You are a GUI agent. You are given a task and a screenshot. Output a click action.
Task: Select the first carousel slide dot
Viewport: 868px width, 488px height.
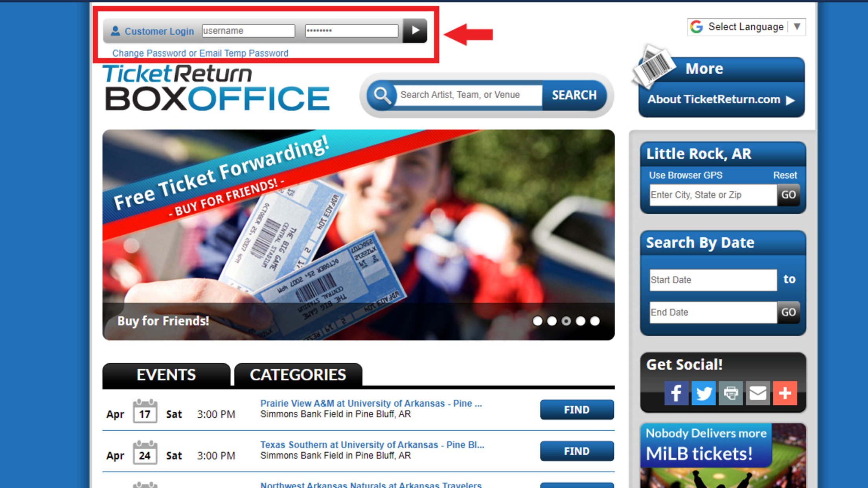tap(537, 321)
